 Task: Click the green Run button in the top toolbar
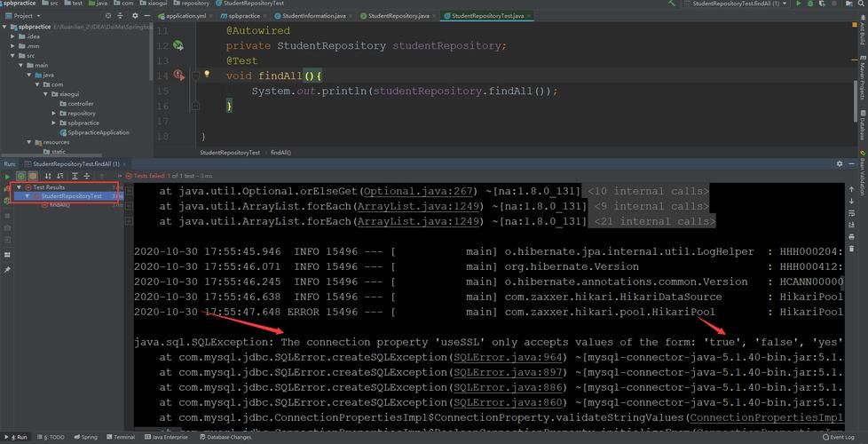pyautogui.click(x=798, y=4)
